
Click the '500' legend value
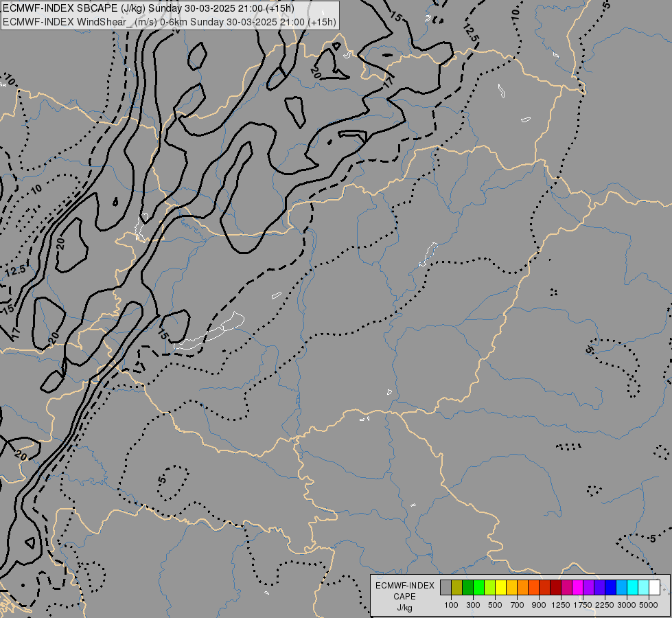click(x=495, y=605)
